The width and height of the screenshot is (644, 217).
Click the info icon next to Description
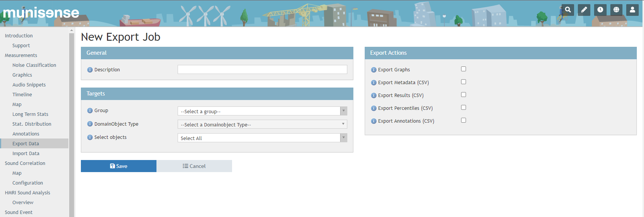click(x=90, y=70)
